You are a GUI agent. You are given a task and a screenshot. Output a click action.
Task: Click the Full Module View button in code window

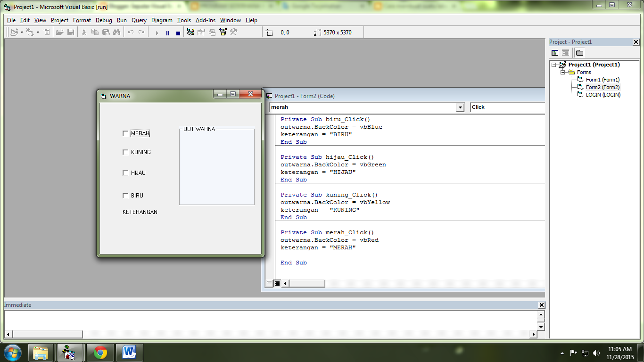click(x=277, y=283)
